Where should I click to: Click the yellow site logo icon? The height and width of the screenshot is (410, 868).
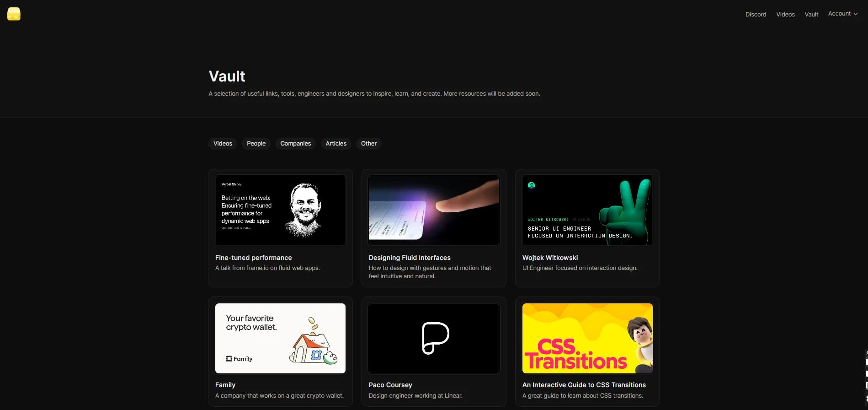[x=14, y=14]
